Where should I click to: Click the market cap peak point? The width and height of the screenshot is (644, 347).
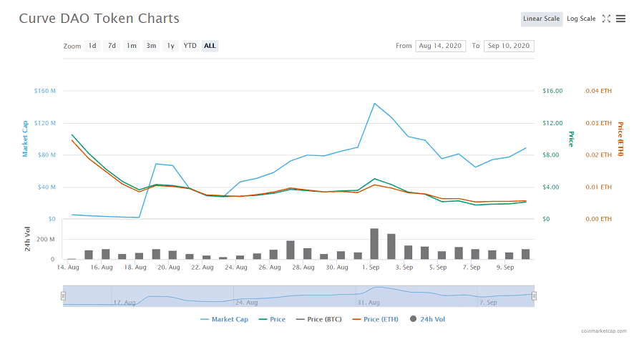click(374, 104)
